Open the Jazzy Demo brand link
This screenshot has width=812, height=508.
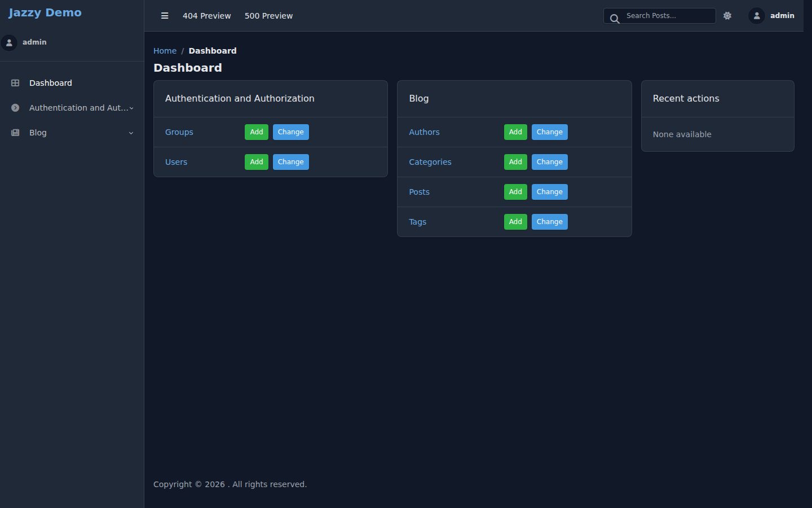(x=45, y=12)
